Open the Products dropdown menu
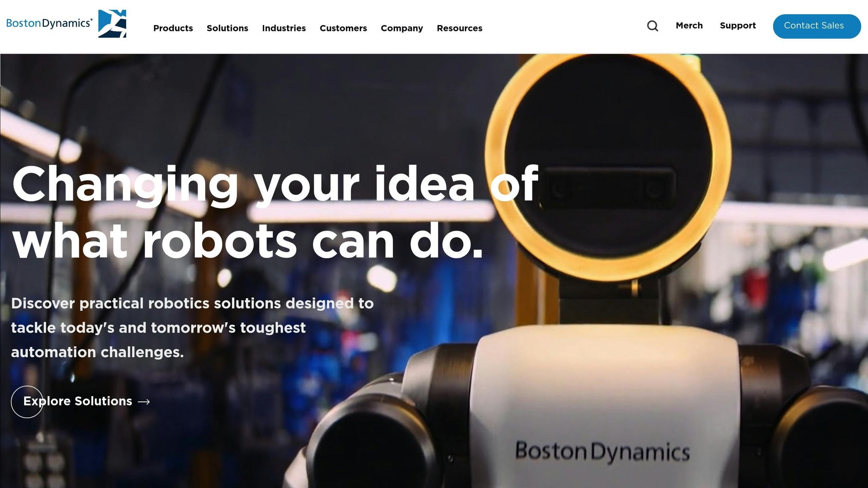Viewport: 868px width, 488px height. (x=173, y=28)
